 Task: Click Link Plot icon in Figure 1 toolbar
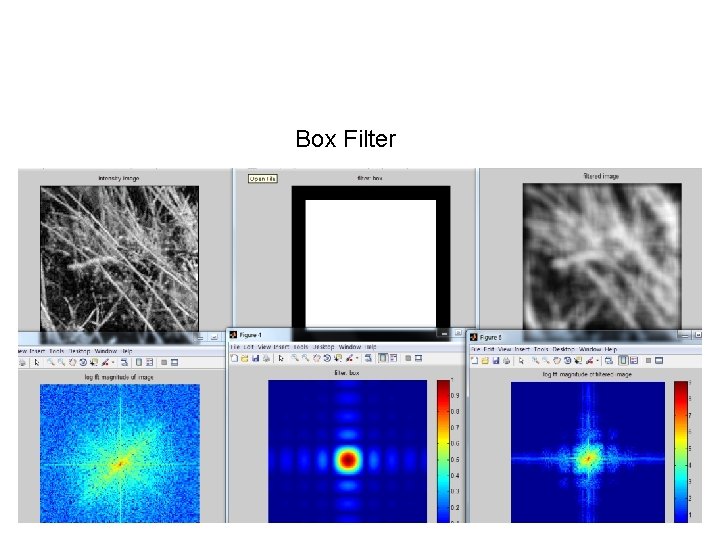(x=368, y=358)
